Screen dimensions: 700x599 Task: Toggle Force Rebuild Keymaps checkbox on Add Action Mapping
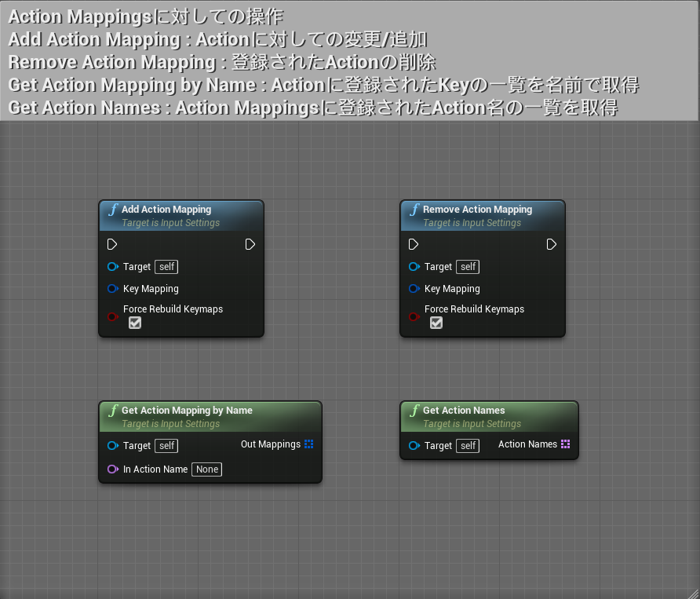pos(135,323)
